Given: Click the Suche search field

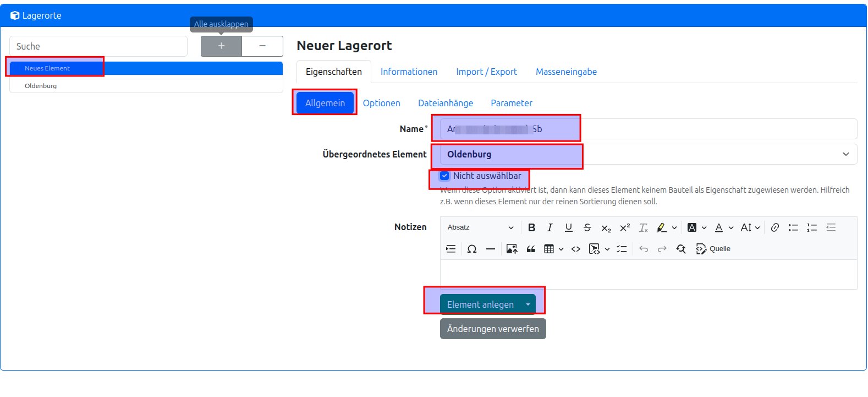Looking at the screenshot, I should 98,46.
